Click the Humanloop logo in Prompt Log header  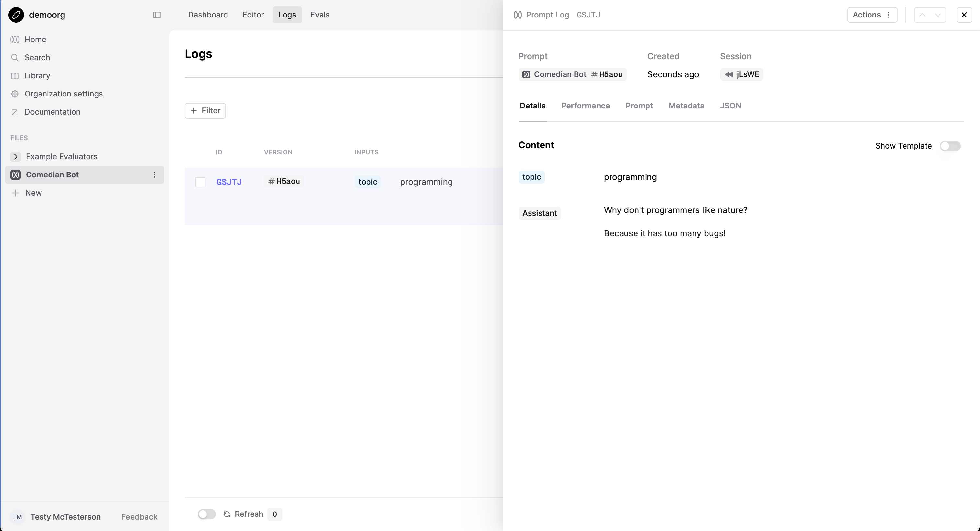(x=518, y=15)
